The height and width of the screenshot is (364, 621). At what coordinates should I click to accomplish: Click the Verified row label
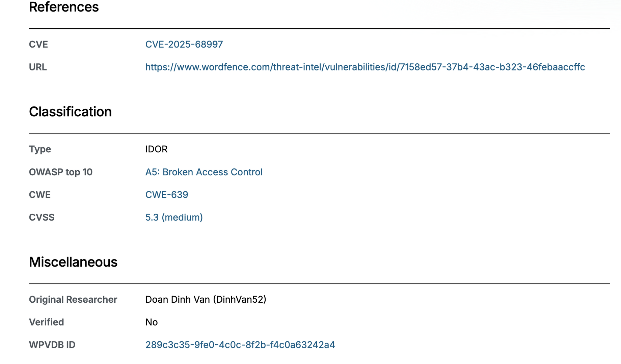pyautogui.click(x=46, y=322)
